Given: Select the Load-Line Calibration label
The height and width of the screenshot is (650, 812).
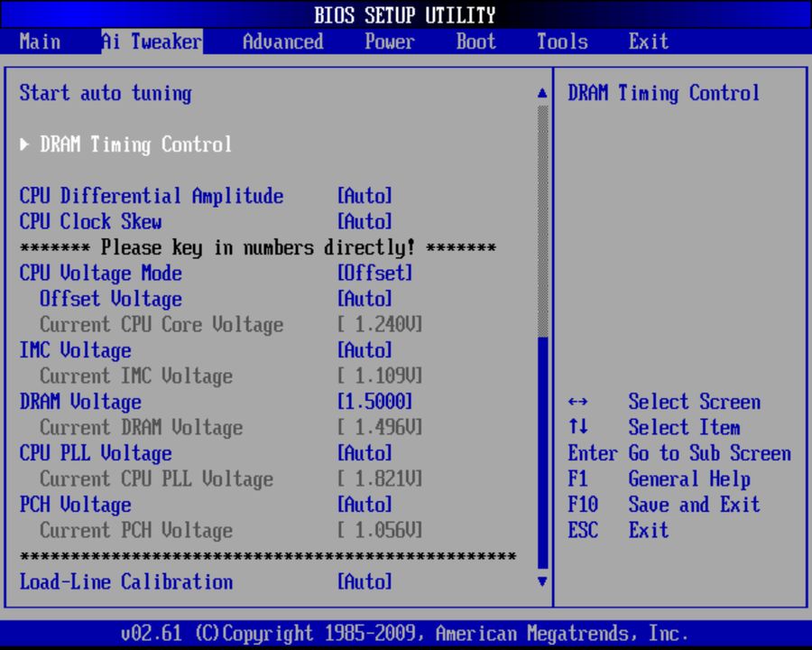Looking at the screenshot, I should (x=125, y=582).
